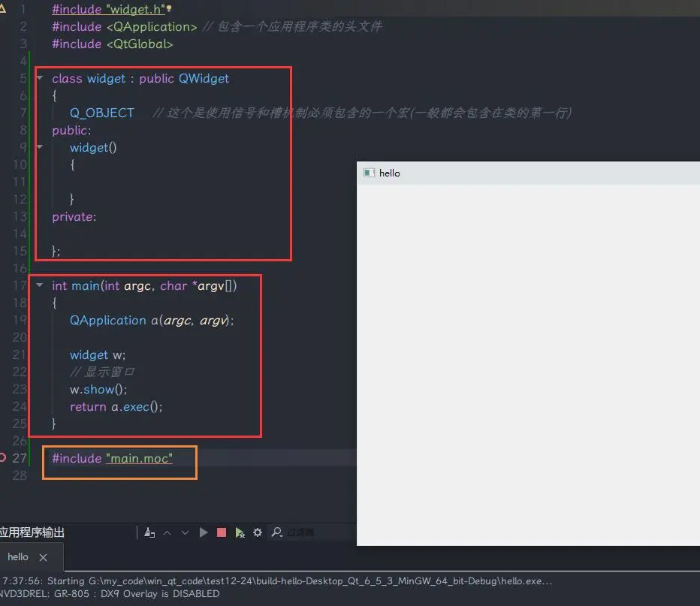Collapse the class widget code block
The height and width of the screenshot is (606, 700).
(40, 78)
